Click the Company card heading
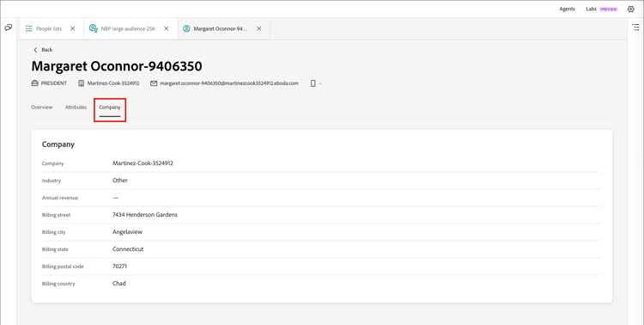This screenshot has width=644, height=325. pyautogui.click(x=58, y=144)
